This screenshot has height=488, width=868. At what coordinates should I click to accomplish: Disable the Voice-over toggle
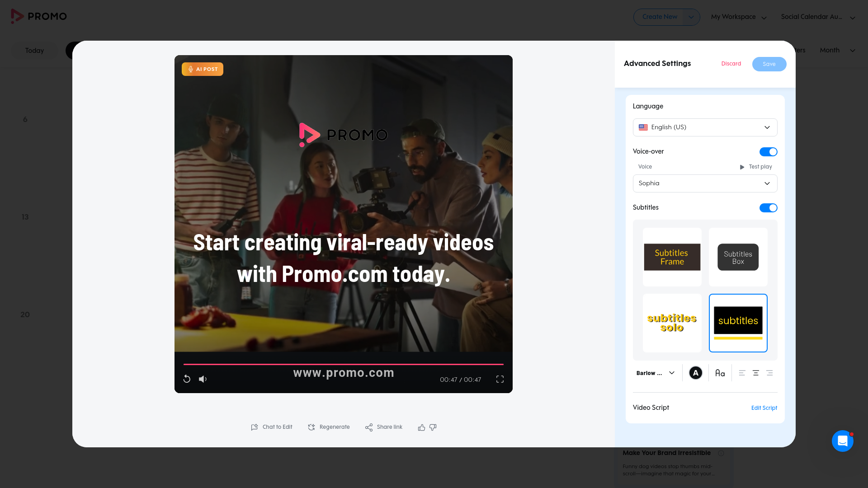(x=768, y=152)
